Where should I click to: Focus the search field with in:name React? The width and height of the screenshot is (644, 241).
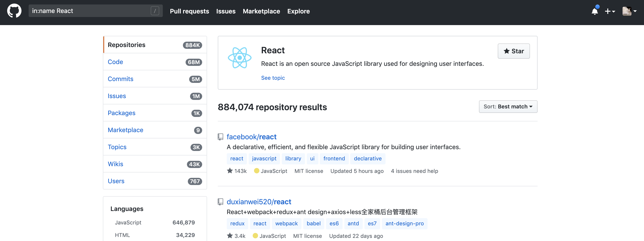95,11
